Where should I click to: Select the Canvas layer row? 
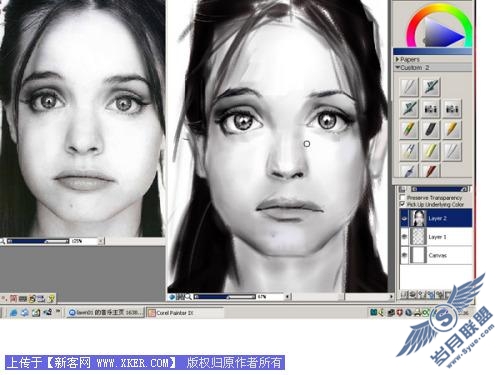(x=436, y=255)
